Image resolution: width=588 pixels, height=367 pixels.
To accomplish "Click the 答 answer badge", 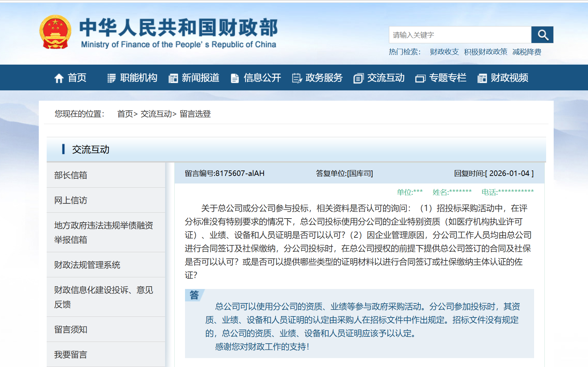I will (x=194, y=295).
